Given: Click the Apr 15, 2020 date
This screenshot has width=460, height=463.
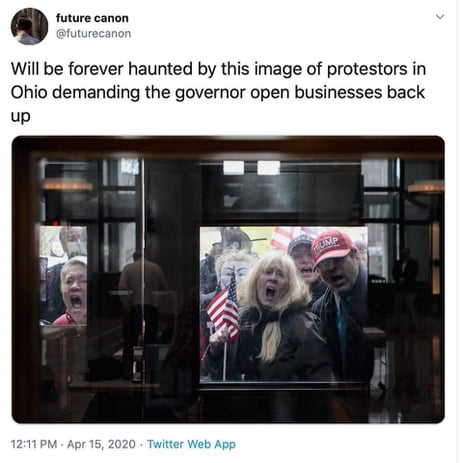Looking at the screenshot, I should tap(101, 444).
